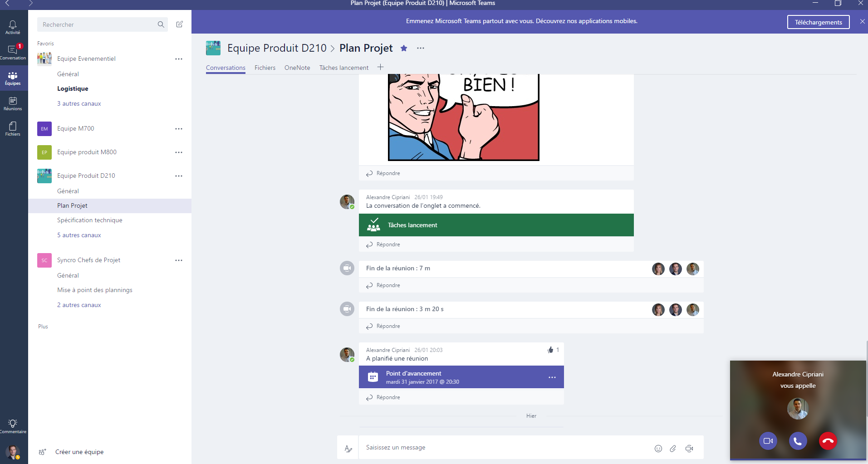Screen dimensions: 868x464
Task: Decline the incoming call
Action: pos(828,440)
